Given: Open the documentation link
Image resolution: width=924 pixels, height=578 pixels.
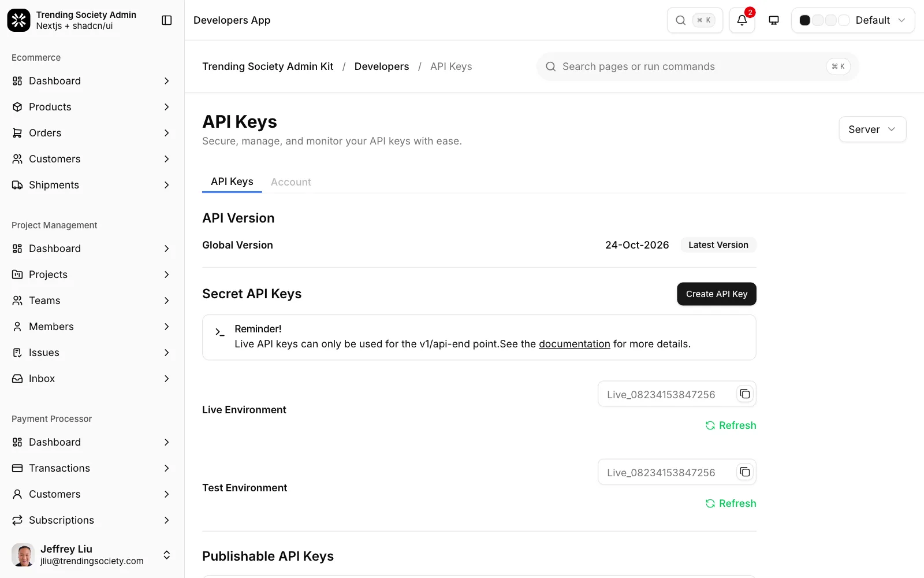Looking at the screenshot, I should [x=575, y=344].
